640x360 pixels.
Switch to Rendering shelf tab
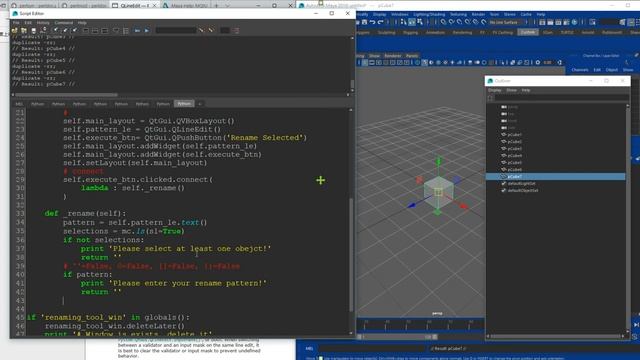tap(462, 33)
